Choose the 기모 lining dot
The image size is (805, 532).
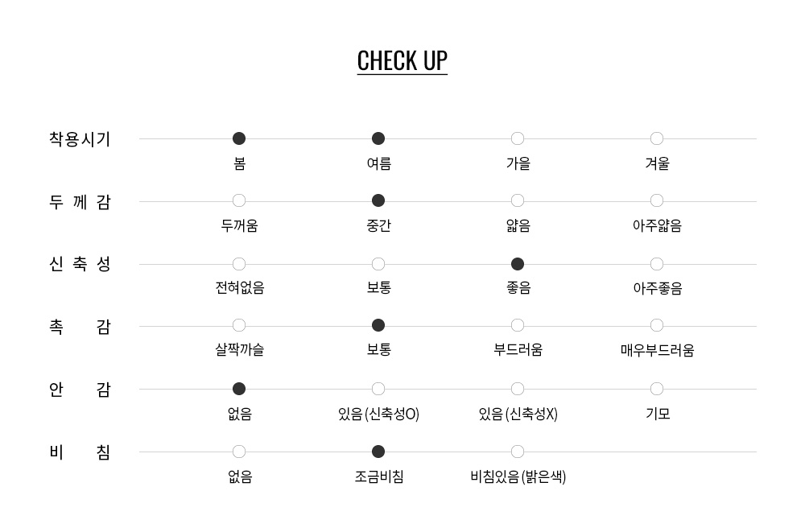tap(657, 390)
